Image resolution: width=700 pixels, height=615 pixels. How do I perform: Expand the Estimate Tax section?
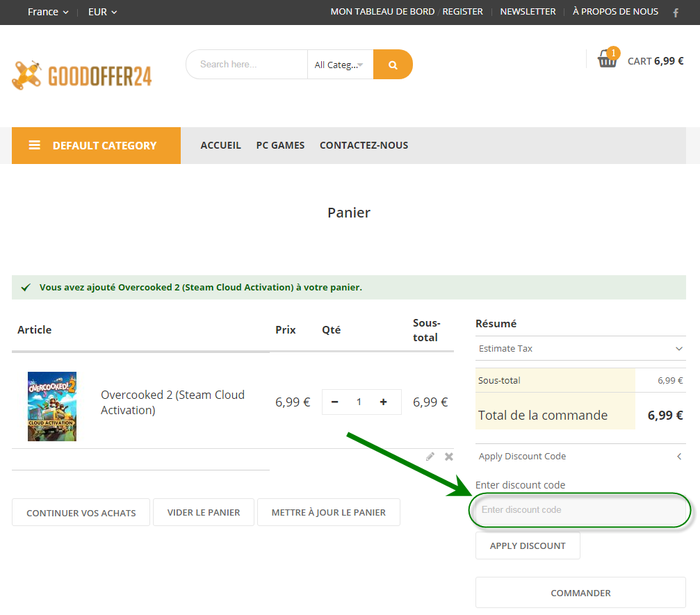pyautogui.click(x=580, y=348)
